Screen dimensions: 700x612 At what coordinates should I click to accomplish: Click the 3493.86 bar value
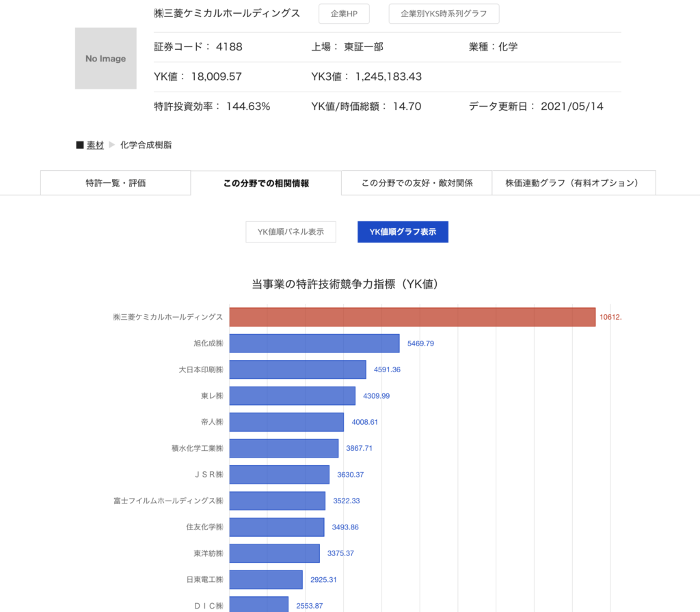[345, 527]
